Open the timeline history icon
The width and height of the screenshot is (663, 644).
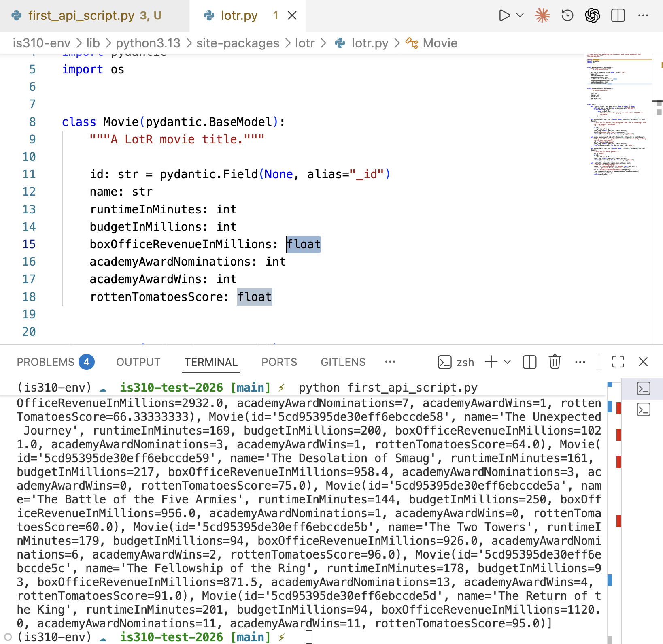coord(567,16)
